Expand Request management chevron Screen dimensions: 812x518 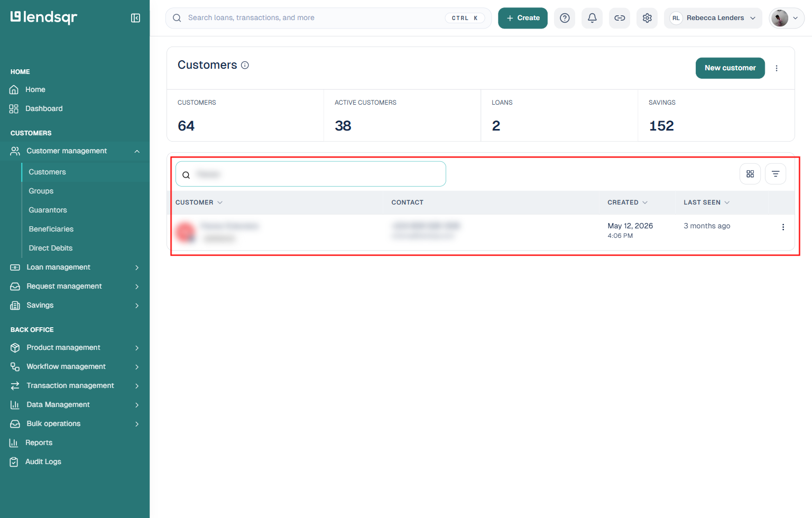tap(137, 286)
